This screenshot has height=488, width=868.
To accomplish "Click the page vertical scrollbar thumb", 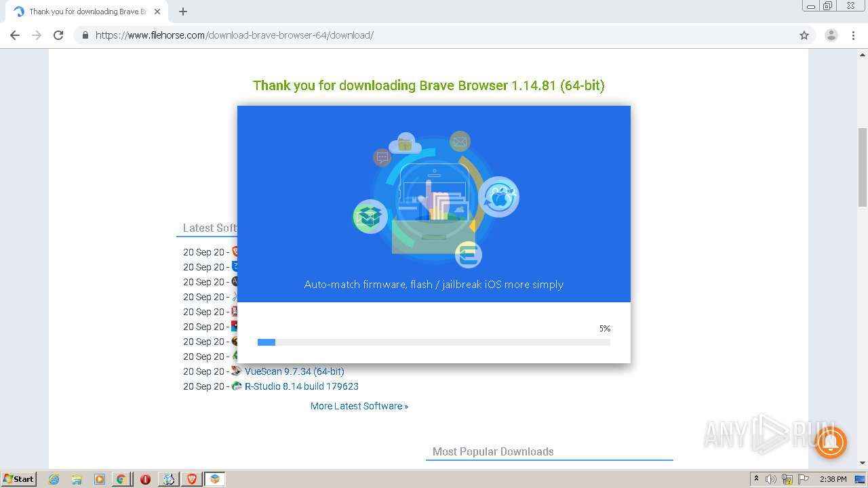I will [863, 166].
